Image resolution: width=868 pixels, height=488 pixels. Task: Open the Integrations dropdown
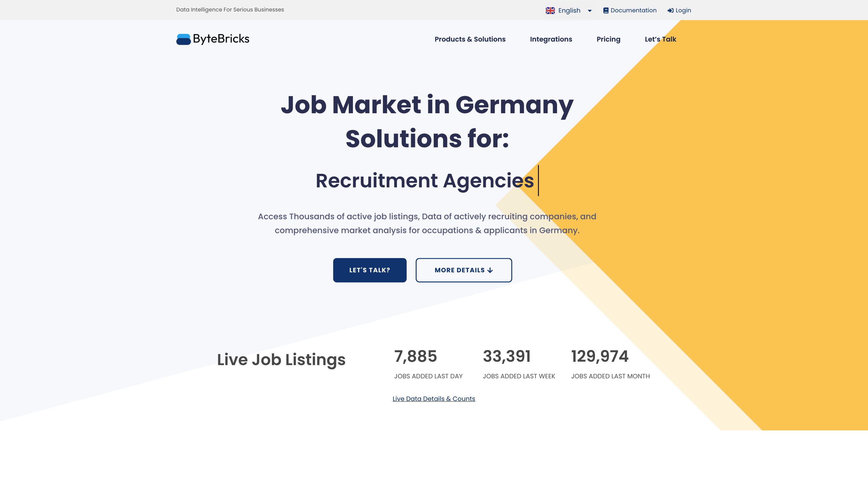tap(551, 39)
